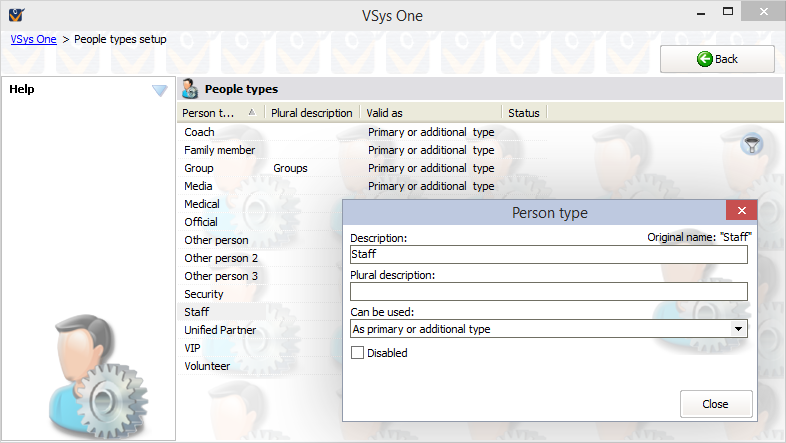Click the Status column header
The height and width of the screenshot is (443, 786).
(x=523, y=113)
